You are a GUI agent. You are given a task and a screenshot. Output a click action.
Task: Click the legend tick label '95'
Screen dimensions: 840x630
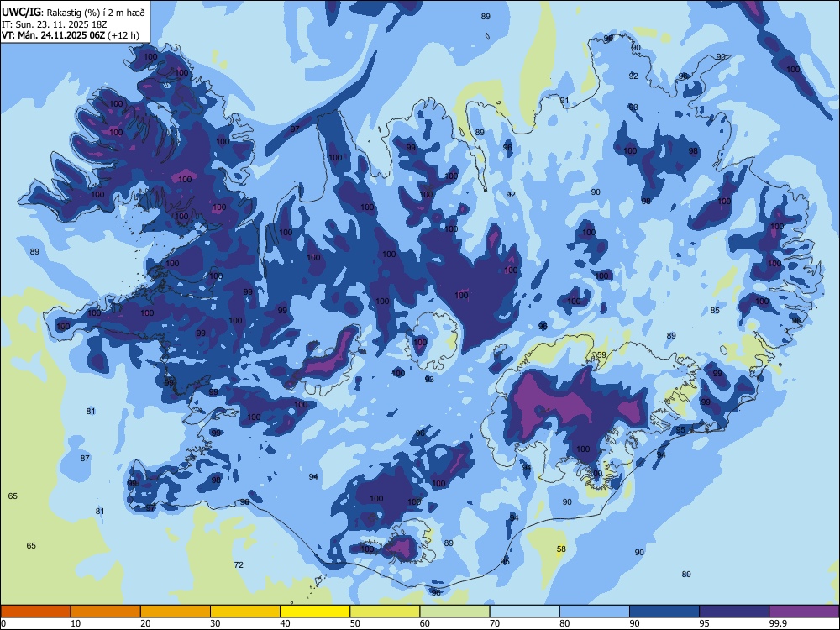coord(705,623)
